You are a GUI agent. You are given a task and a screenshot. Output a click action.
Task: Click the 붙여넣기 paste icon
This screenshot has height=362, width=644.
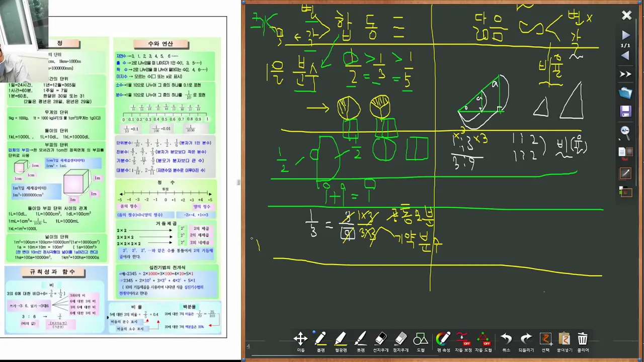click(x=564, y=342)
